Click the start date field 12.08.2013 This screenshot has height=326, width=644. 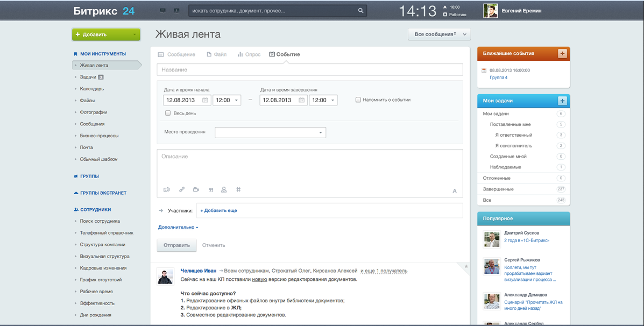pyautogui.click(x=187, y=100)
